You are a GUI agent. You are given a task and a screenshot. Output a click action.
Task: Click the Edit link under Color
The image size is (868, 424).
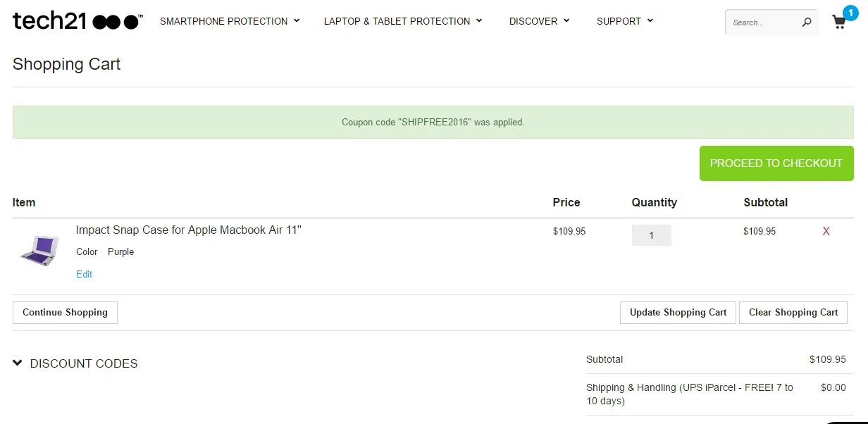84,274
